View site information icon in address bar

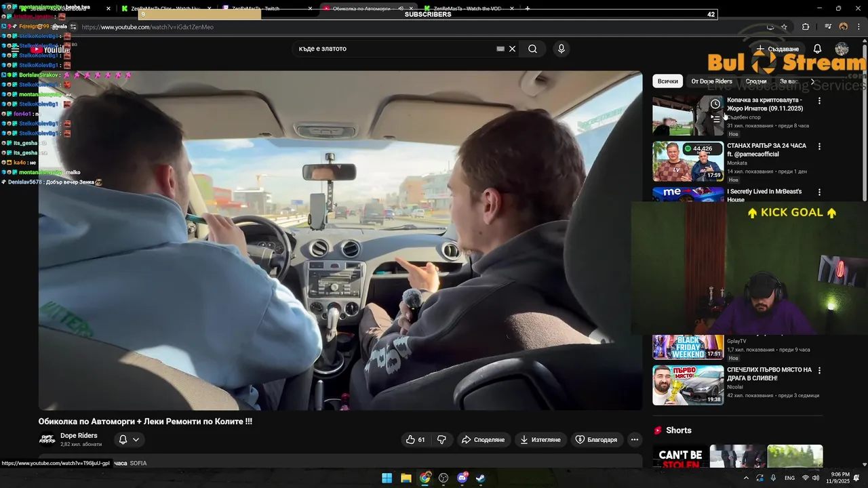coord(73,27)
